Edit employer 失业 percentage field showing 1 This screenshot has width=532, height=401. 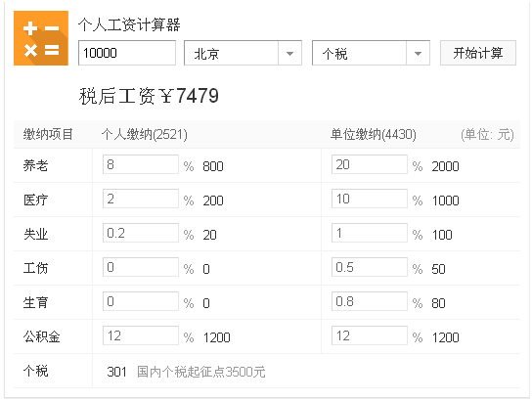click(369, 233)
